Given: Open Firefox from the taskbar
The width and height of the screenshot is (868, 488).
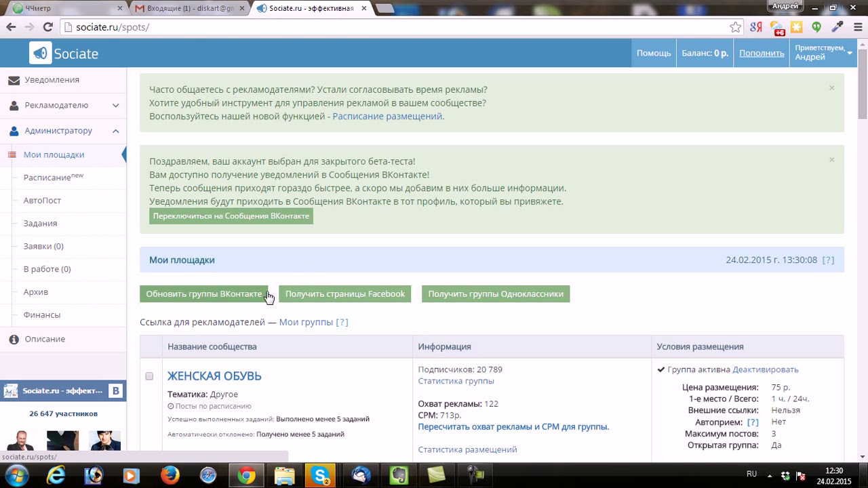Looking at the screenshot, I should tap(170, 476).
